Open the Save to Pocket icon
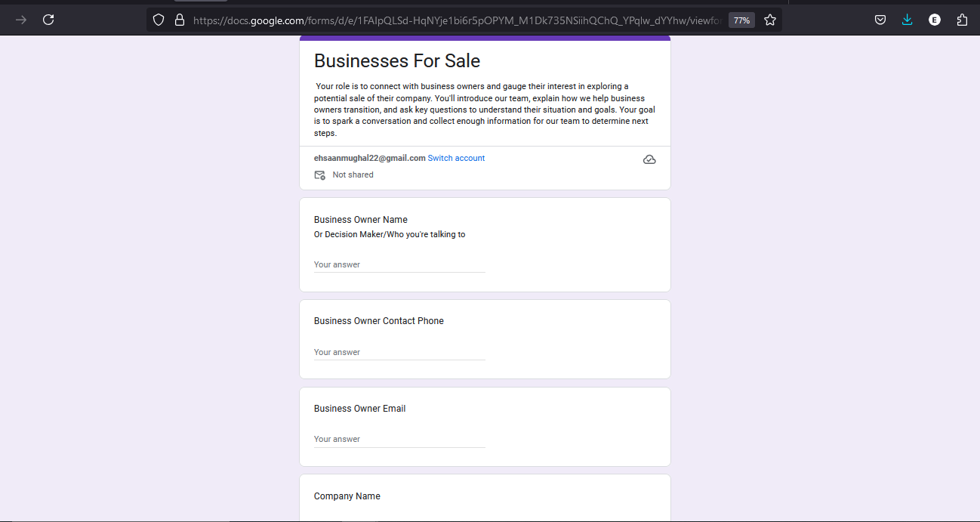Screen dimensions: 980x522 click(880, 20)
